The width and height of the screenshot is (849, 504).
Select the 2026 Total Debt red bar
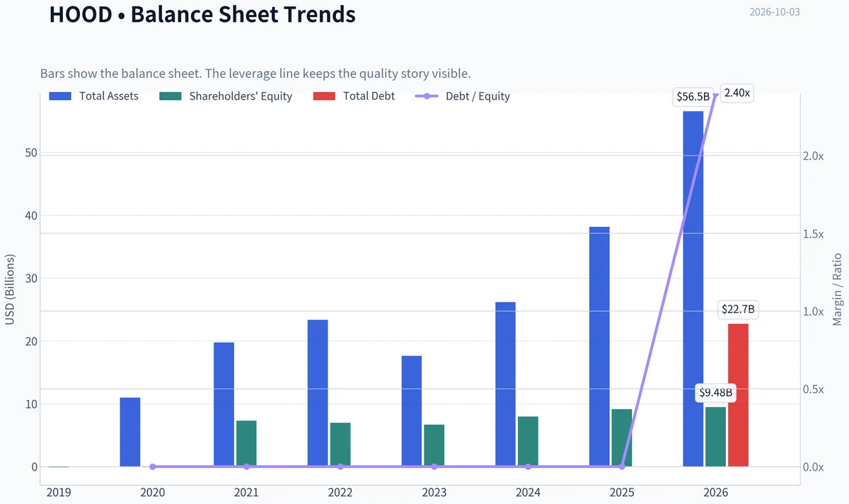click(x=739, y=395)
